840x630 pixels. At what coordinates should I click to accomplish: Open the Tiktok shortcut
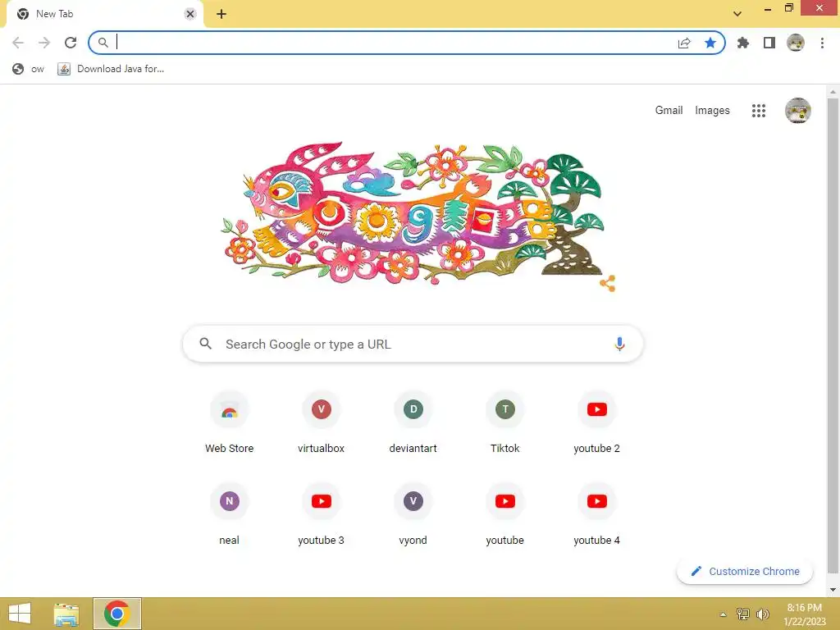(504, 423)
